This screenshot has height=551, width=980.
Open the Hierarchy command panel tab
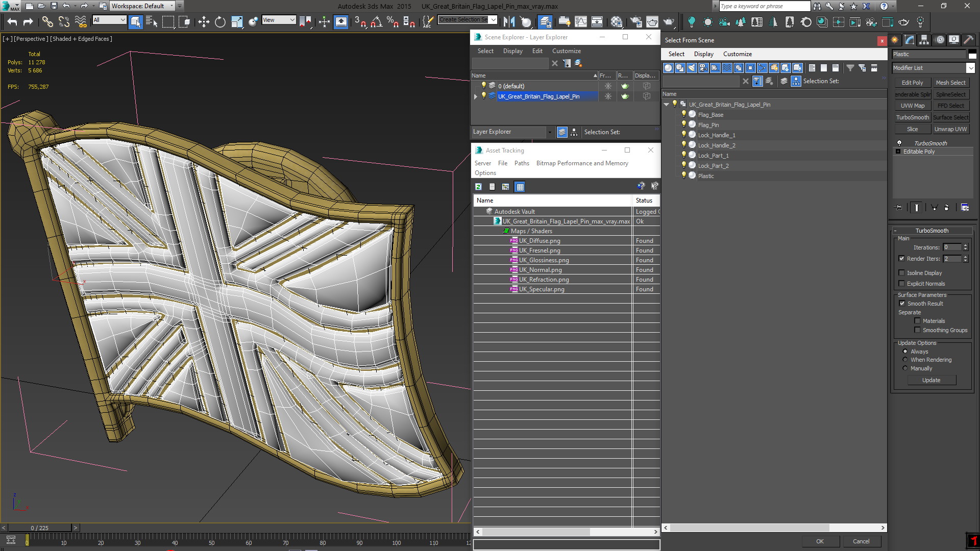(x=924, y=40)
